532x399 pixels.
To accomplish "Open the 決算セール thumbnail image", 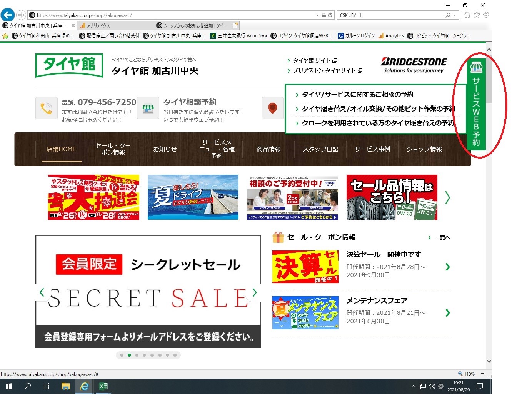I will point(305,267).
